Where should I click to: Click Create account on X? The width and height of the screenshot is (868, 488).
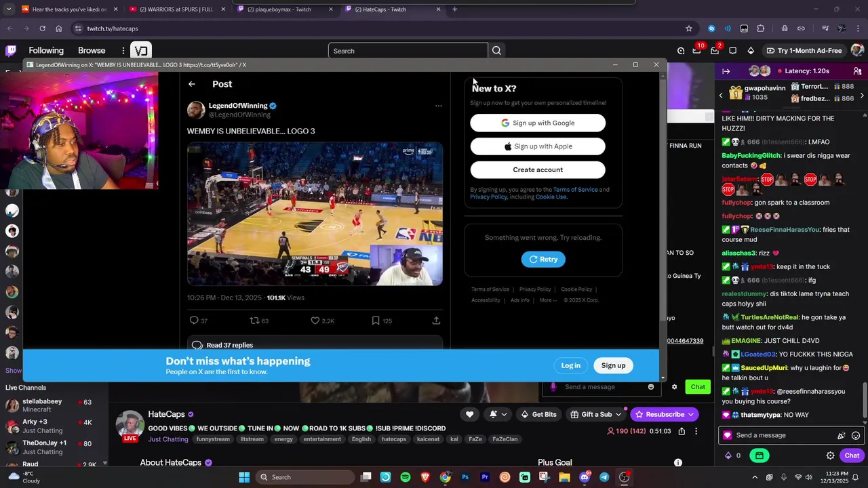(538, 169)
